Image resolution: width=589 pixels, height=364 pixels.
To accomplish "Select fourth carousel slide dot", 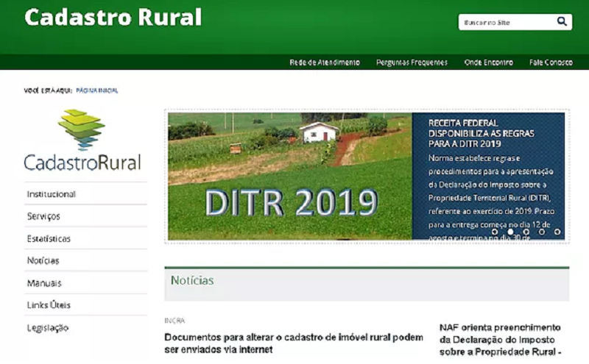I will [x=542, y=232].
